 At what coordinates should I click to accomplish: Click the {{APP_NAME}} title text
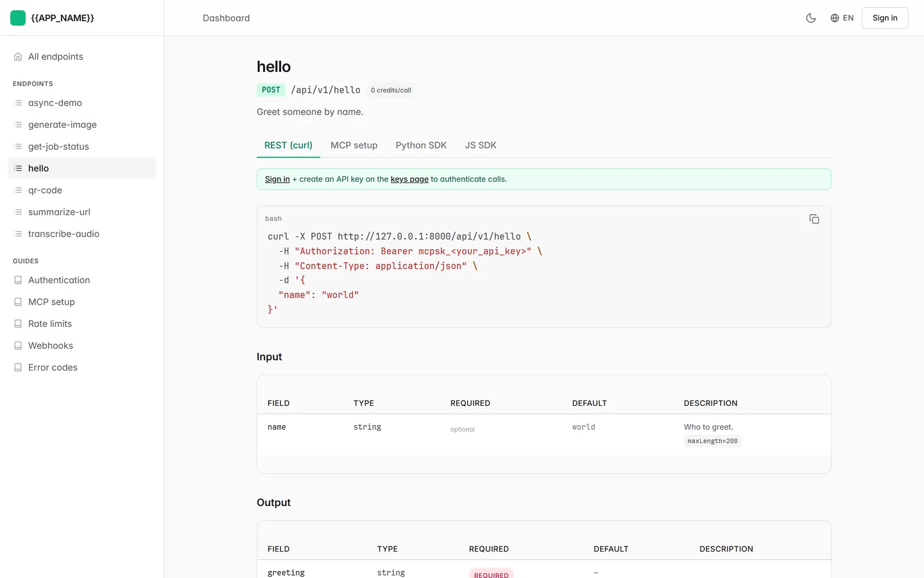(x=63, y=18)
